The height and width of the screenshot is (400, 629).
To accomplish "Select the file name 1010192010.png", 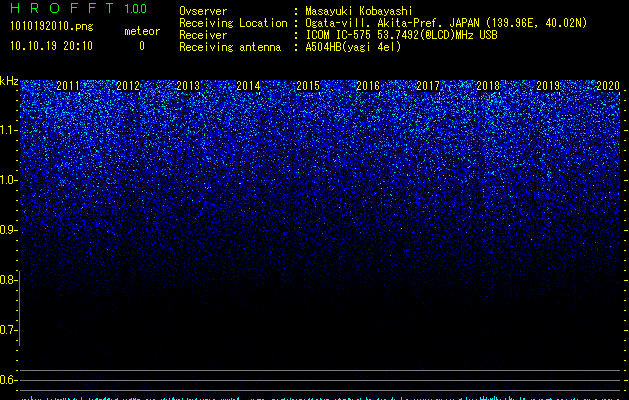I will click(52, 26).
